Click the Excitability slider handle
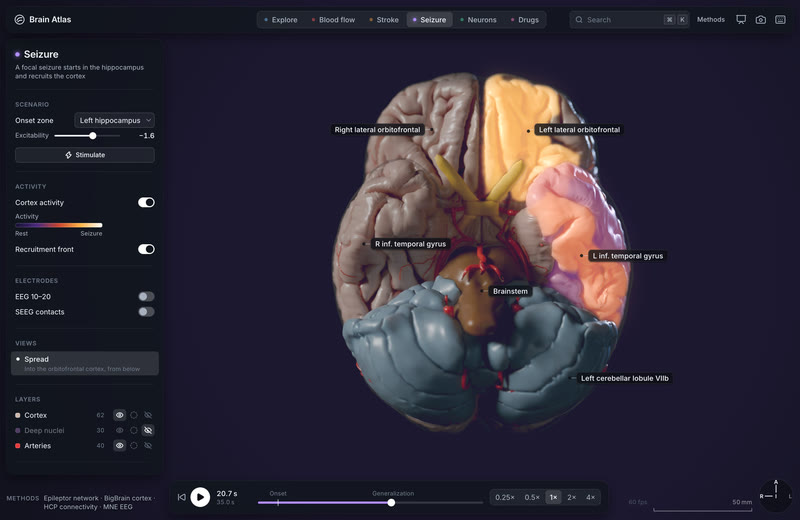 point(92,136)
